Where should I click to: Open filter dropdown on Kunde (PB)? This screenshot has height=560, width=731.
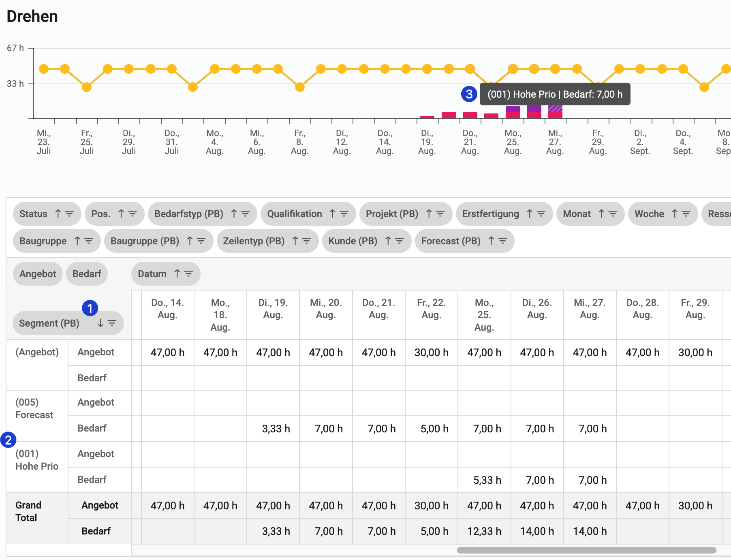click(x=400, y=241)
